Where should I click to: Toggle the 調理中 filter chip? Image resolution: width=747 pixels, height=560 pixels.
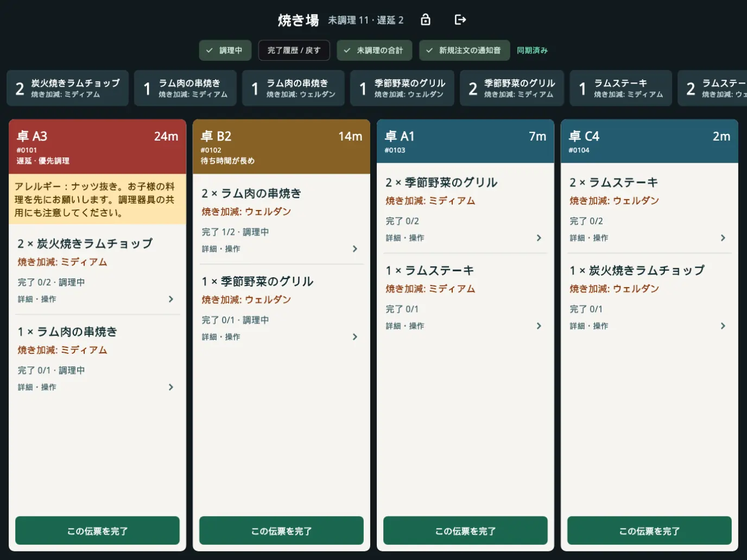[225, 50]
